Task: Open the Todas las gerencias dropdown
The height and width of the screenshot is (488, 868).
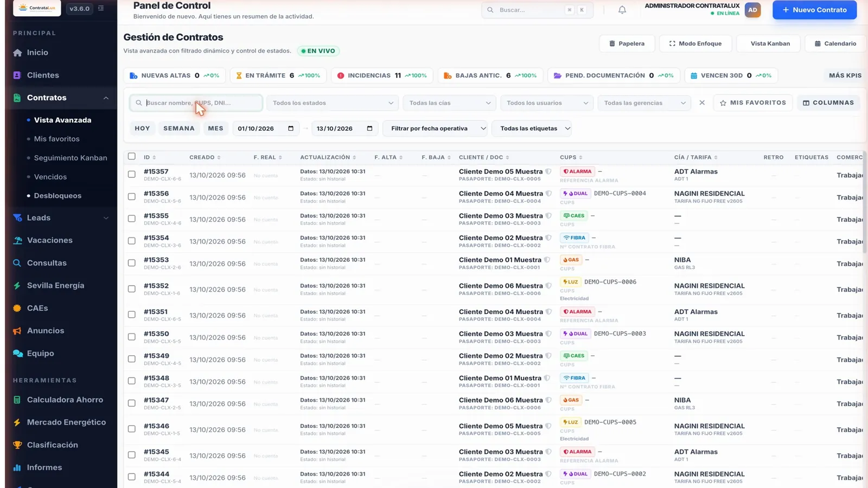Action: [x=644, y=103]
